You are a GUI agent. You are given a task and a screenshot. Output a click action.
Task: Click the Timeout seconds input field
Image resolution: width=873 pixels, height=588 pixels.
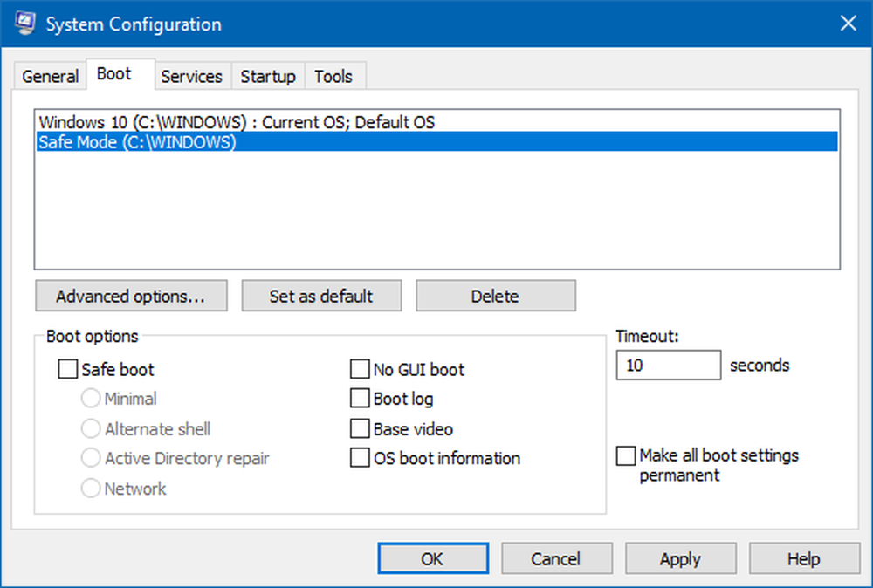point(668,366)
